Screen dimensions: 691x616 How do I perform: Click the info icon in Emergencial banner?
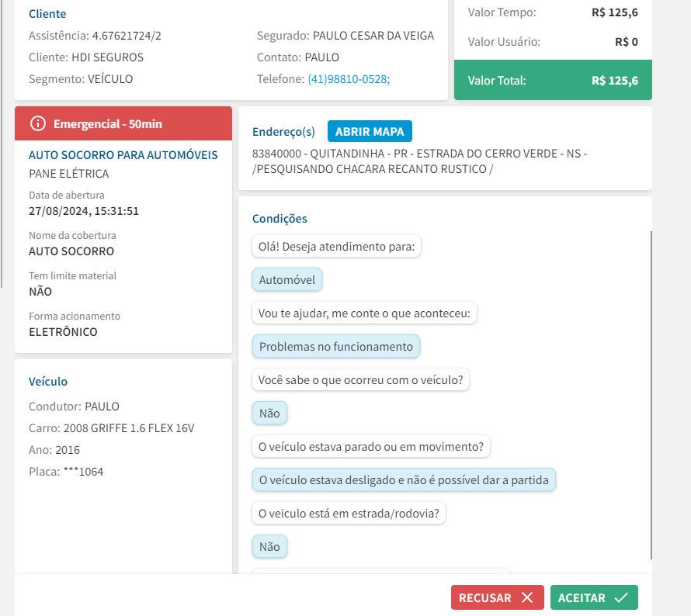tap(37, 123)
